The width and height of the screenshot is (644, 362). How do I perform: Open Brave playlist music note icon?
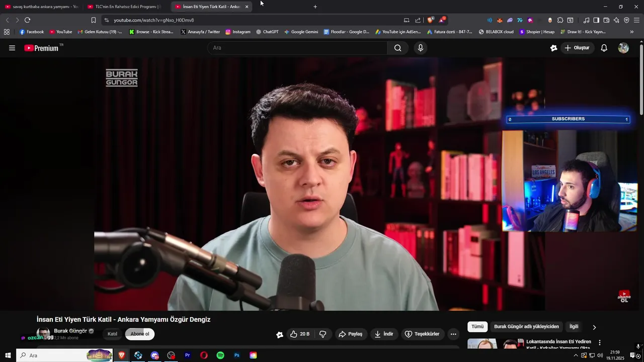tap(586, 20)
